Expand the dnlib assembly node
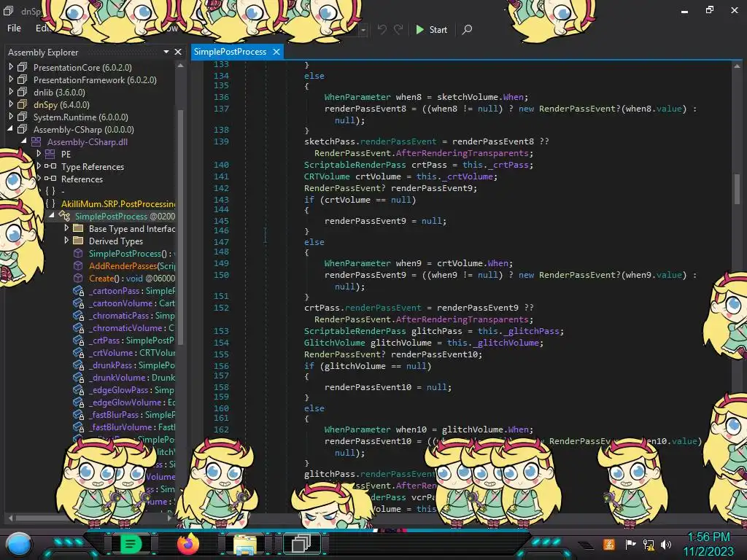Image resolution: width=747 pixels, height=560 pixels. click(10, 92)
